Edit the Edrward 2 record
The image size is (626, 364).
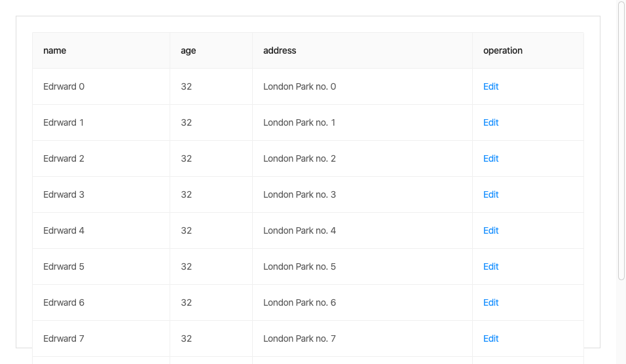(x=490, y=158)
